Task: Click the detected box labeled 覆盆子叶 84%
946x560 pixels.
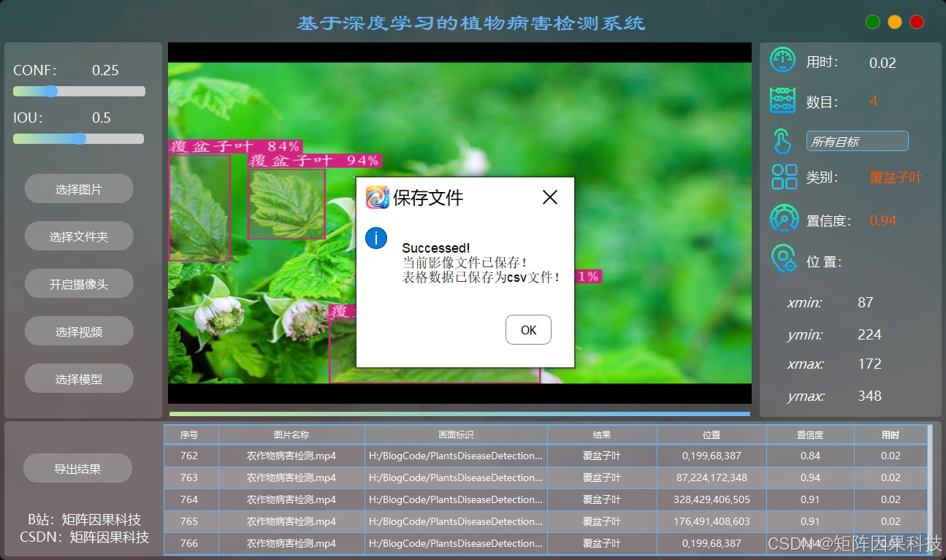Action: [199, 207]
